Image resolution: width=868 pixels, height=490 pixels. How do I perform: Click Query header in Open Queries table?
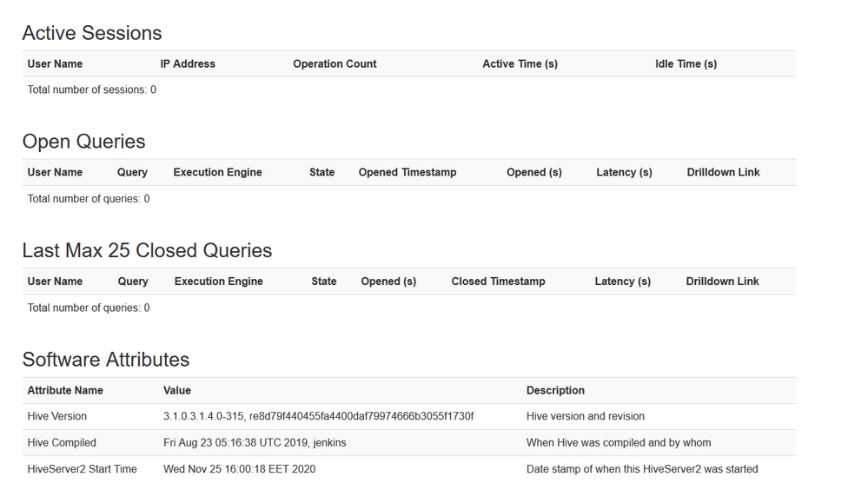coord(132,172)
